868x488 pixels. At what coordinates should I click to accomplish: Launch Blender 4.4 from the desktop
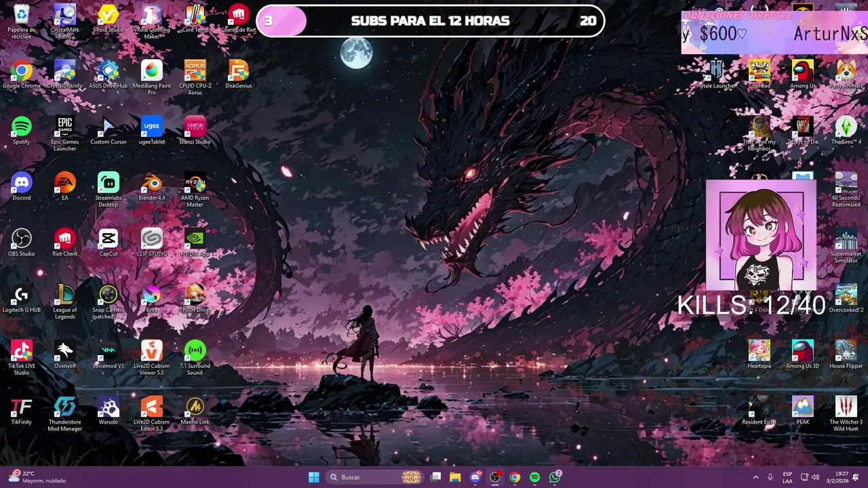point(152,183)
